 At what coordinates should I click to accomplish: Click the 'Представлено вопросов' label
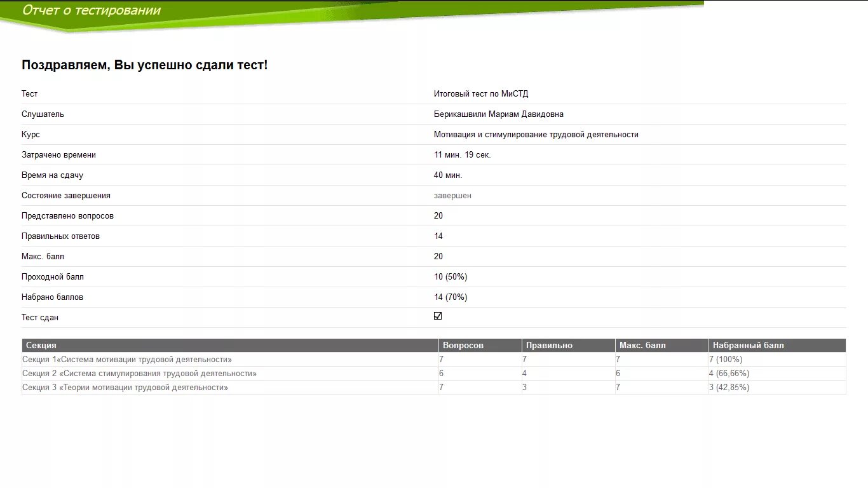67,216
